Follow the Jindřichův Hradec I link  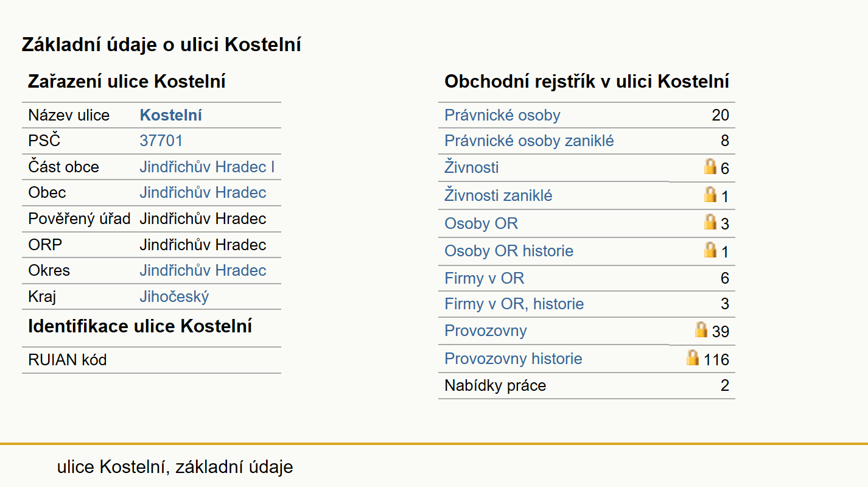pyautogui.click(x=208, y=167)
